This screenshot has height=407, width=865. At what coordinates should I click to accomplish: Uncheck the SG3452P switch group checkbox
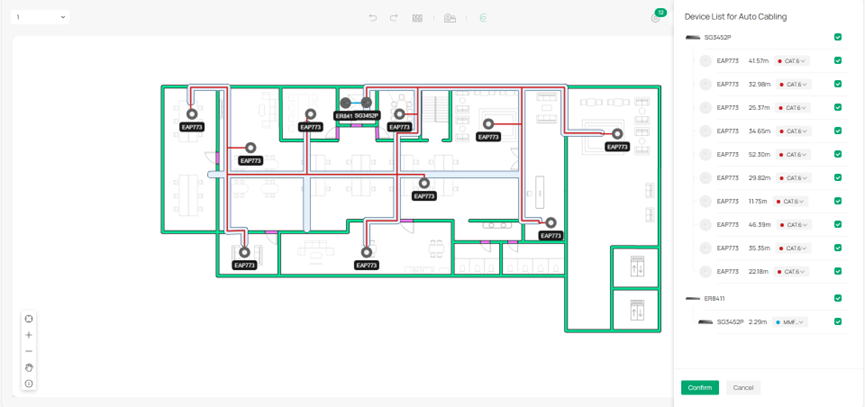coord(838,37)
